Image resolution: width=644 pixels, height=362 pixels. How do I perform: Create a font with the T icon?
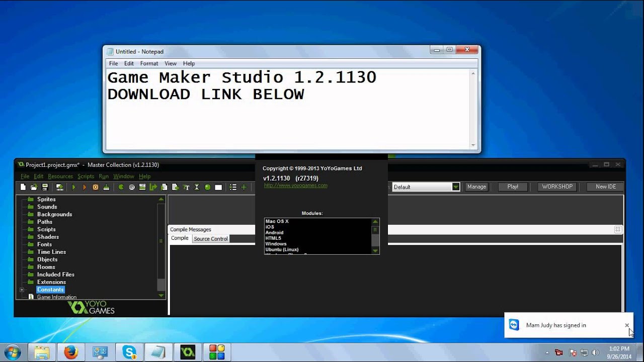(186, 187)
